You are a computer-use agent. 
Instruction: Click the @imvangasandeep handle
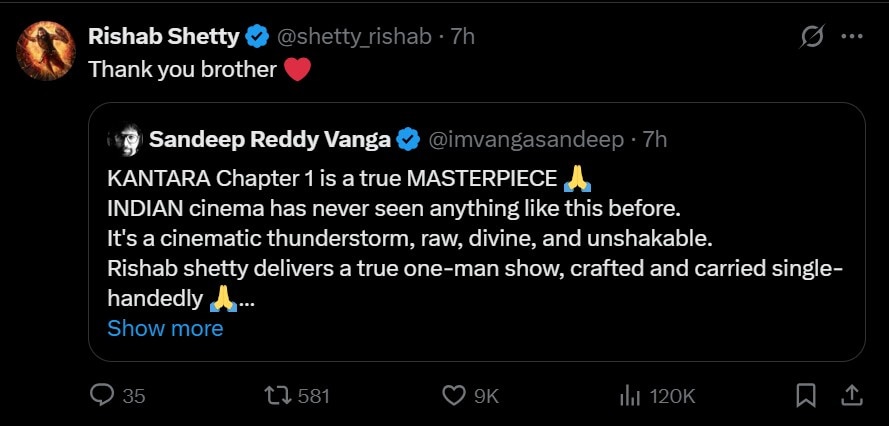(x=526, y=139)
